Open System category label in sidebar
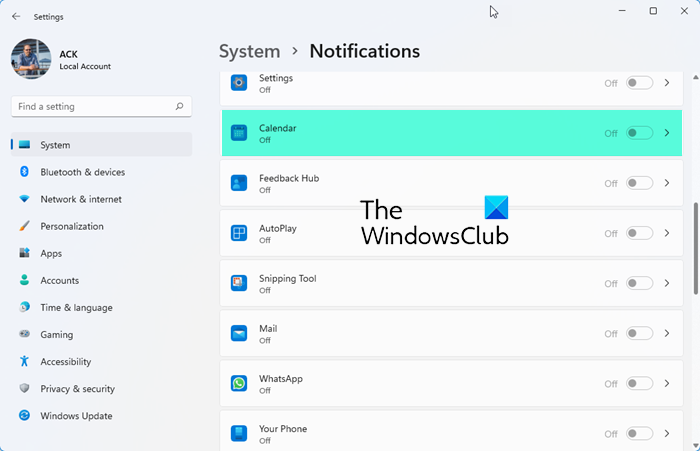The height and width of the screenshot is (451, 700). pyautogui.click(x=55, y=145)
